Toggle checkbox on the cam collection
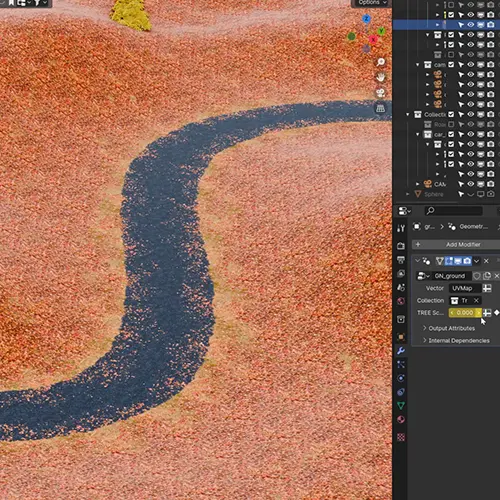Image resolution: width=500 pixels, height=500 pixels. tap(451, 64)
